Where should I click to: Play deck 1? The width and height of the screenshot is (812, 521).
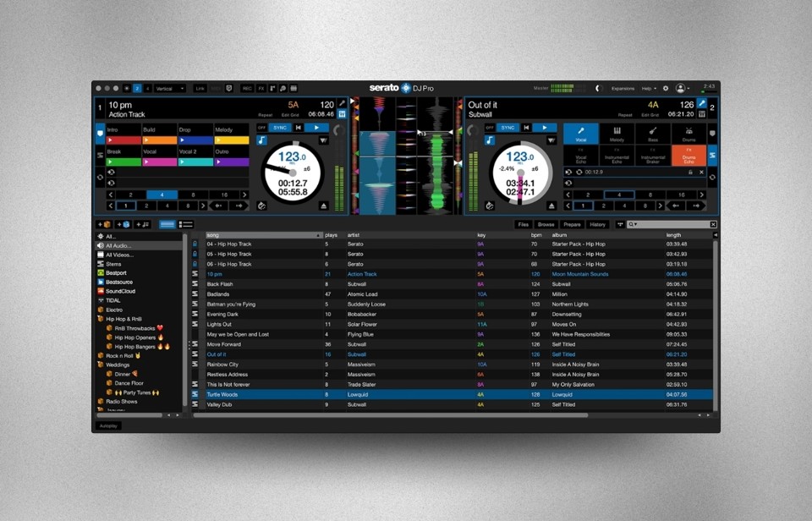(316, 128)
